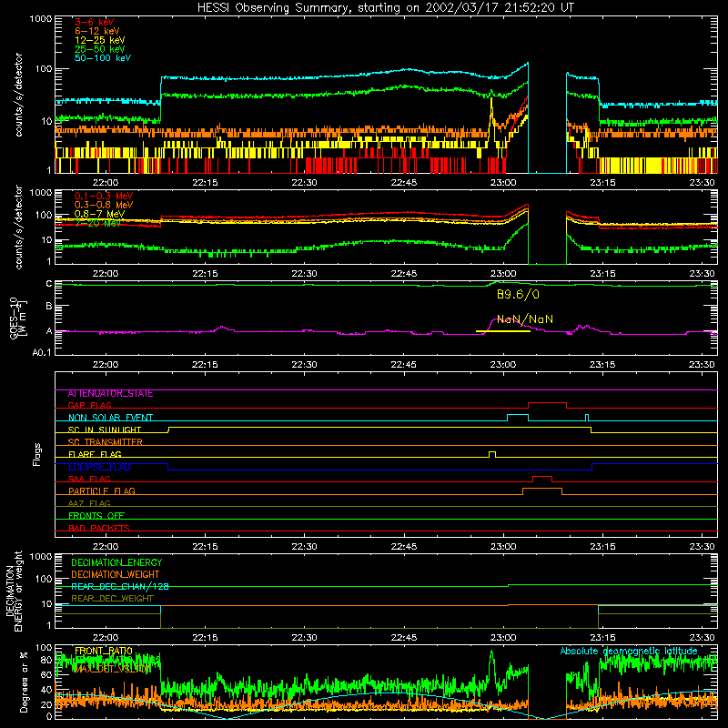This screenshot has width=728, height=728.
Task: Select the SC_IN_SUNLIGHT flag label
Action: 105,430
